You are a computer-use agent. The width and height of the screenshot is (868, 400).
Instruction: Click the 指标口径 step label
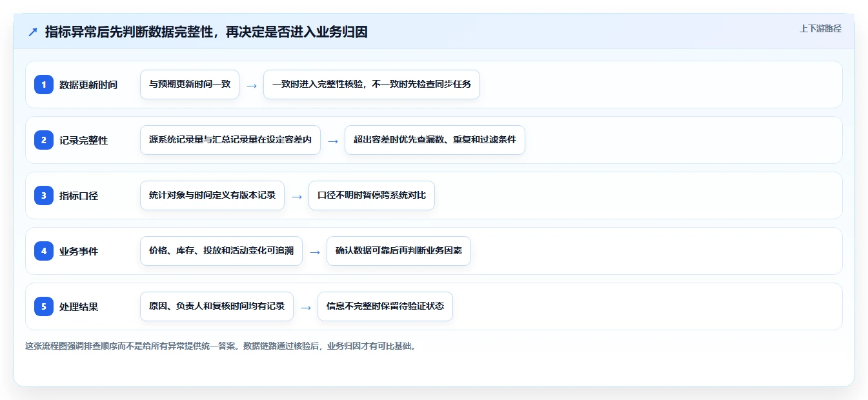[79, 195]
